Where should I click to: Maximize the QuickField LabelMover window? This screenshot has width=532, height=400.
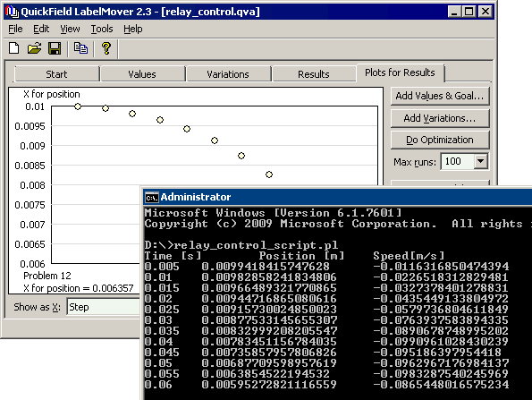(469, 12)
